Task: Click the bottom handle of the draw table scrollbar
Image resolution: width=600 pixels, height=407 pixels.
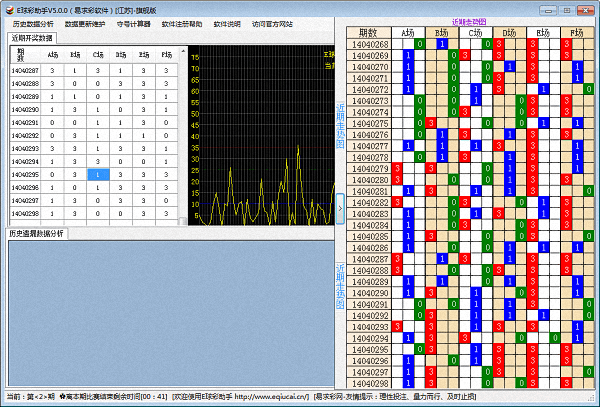Action: 183,221
